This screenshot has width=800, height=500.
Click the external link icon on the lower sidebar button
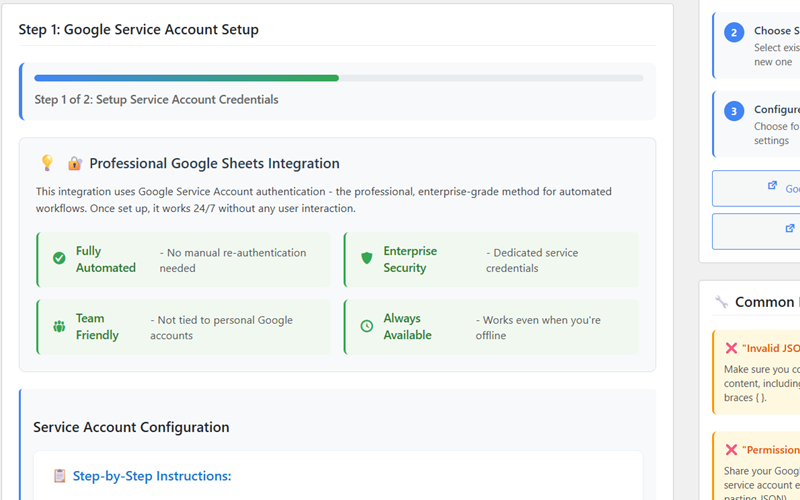tap(790, 228)
